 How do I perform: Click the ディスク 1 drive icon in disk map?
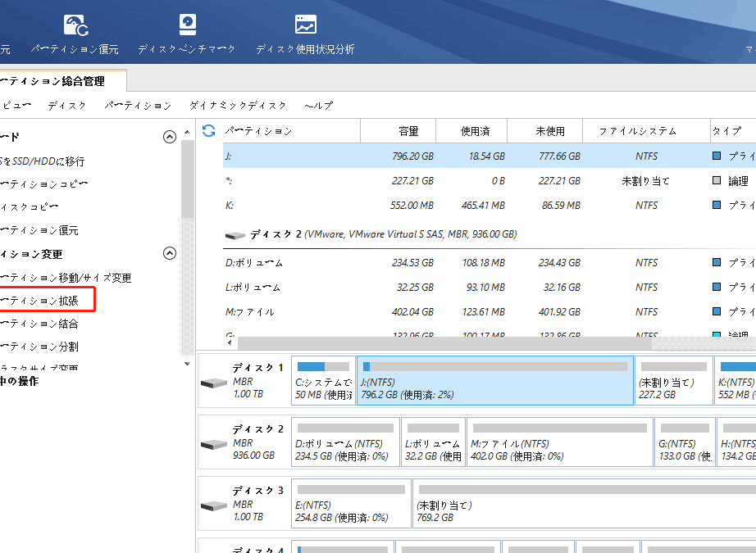213,383
